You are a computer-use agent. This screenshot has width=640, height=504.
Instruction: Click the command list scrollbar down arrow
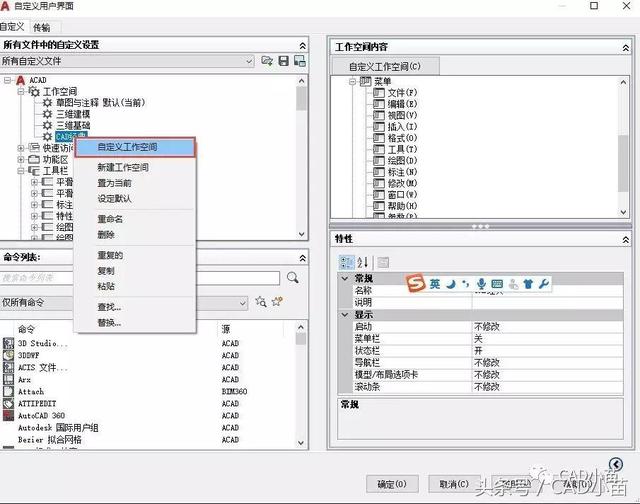301,443
